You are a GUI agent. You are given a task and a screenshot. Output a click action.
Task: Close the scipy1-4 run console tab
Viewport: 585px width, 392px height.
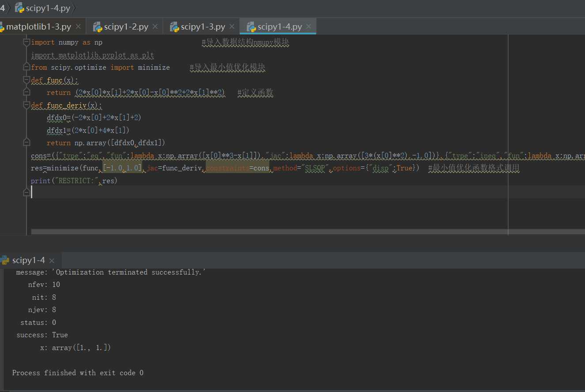[52, 261]
